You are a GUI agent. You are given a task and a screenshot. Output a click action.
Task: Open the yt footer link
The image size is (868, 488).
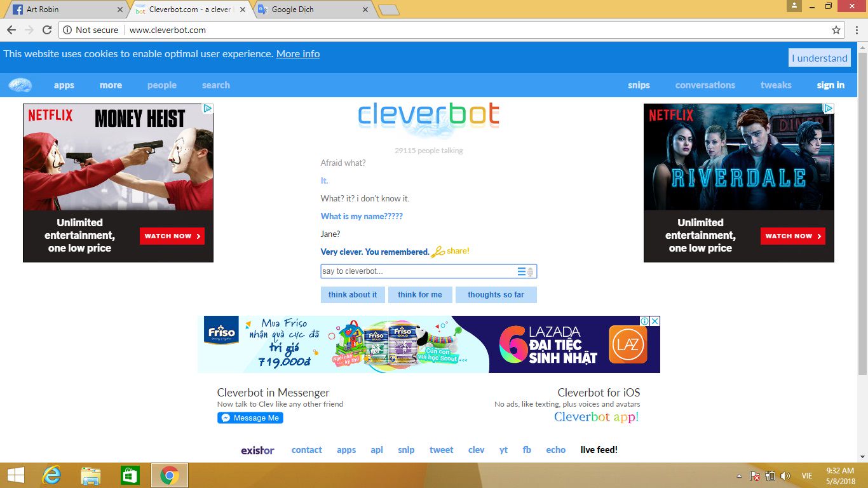tap(503, 450)
